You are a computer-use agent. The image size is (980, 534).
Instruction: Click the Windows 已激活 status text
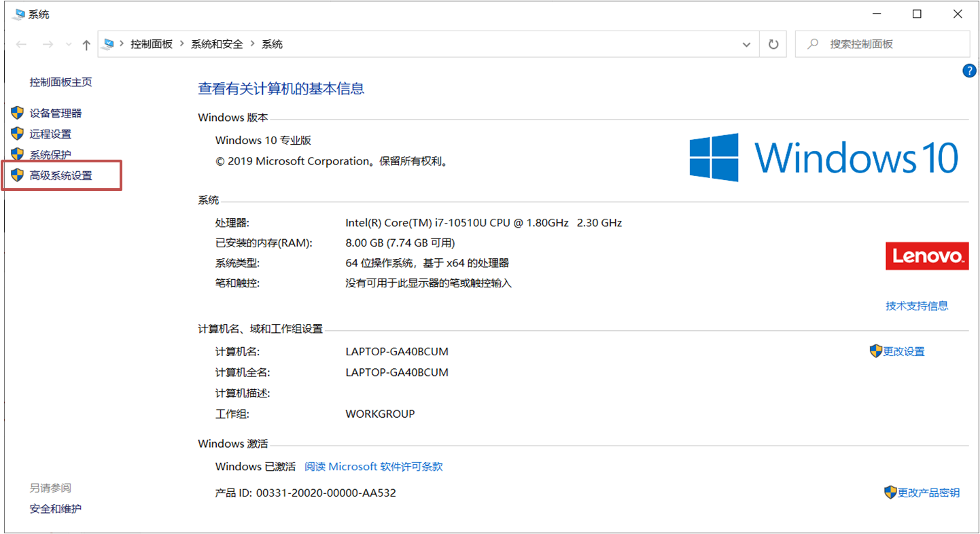[256, 467]
